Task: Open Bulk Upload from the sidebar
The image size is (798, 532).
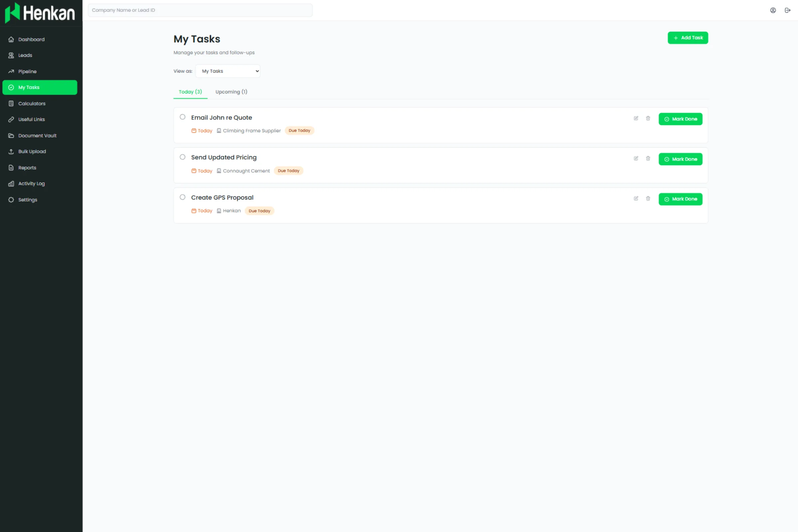Action: [x=32, y=151]
